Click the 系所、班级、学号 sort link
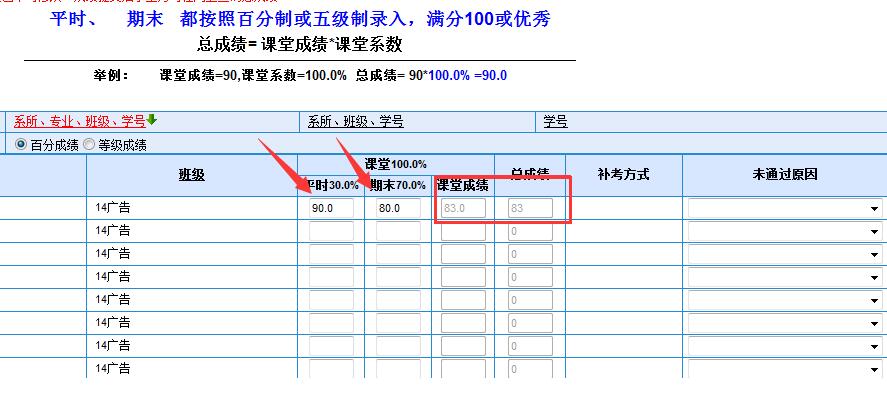Viewport: 887px width, 400px height. point(355,122)
